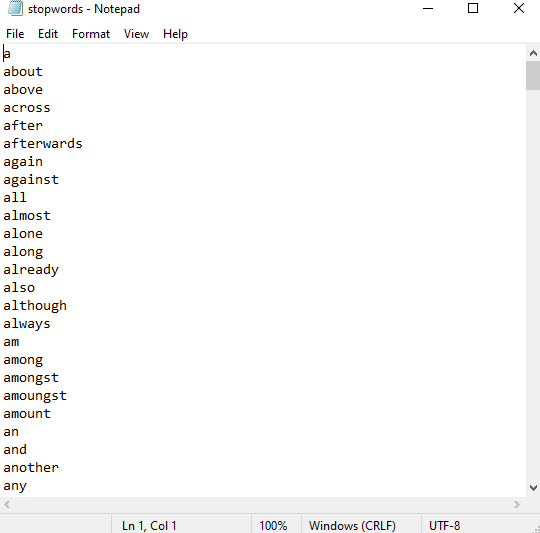Click the word 'although' in text
540x533 pixels.
(35, 306)
